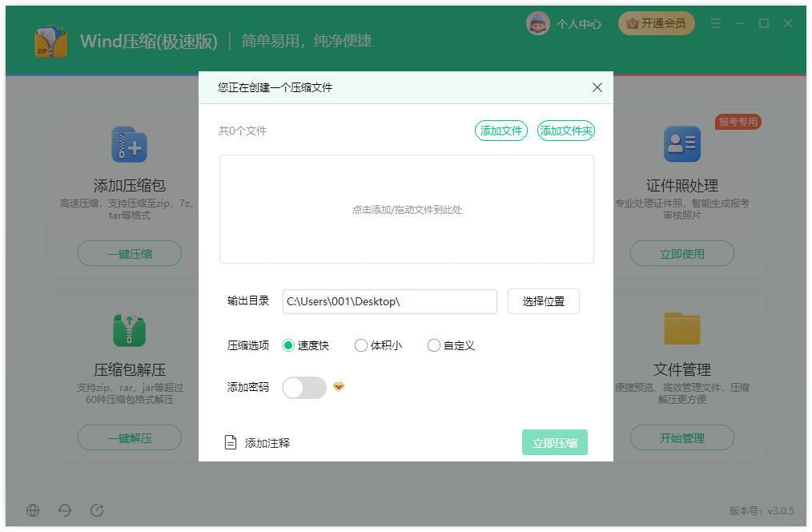Click the refresh/update icon at bottom
The height and width of the screenshot is (532, 812).
tap(97, 510)
